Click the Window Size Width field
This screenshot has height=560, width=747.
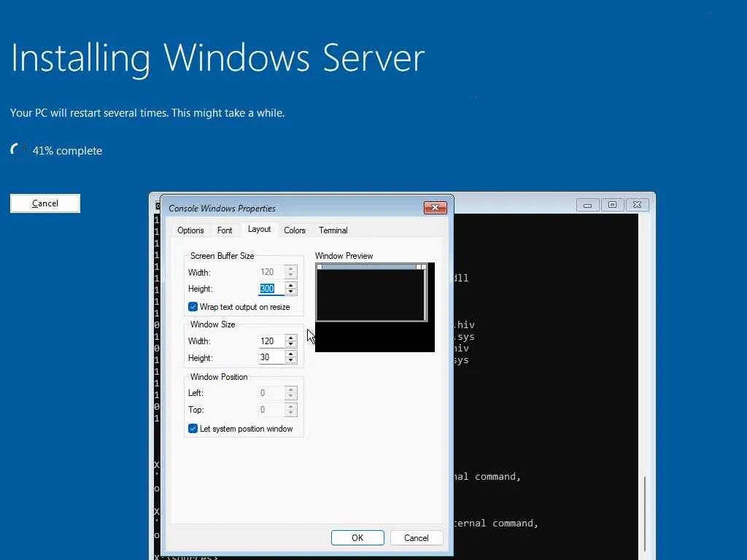point(271,341)
